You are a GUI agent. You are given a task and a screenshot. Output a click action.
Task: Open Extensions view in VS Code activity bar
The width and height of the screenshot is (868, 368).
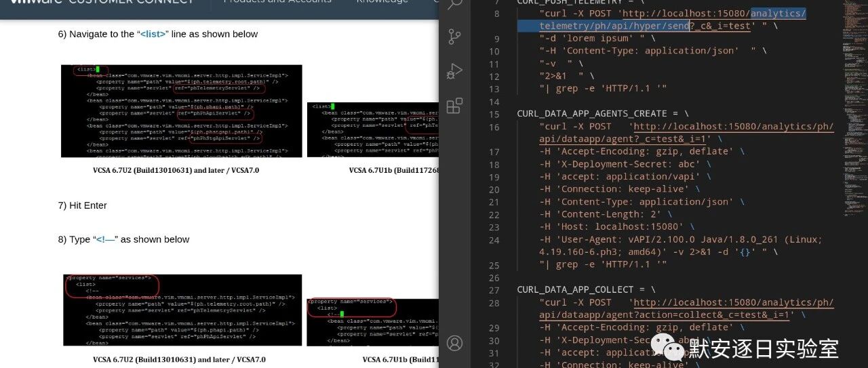pyautogui.click(x=455, y=106)
